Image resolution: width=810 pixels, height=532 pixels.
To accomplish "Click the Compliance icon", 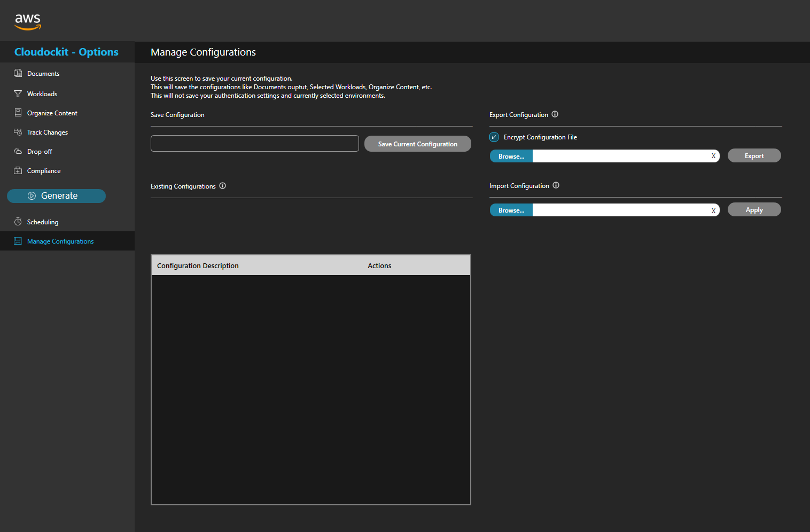I will point(18,170).
